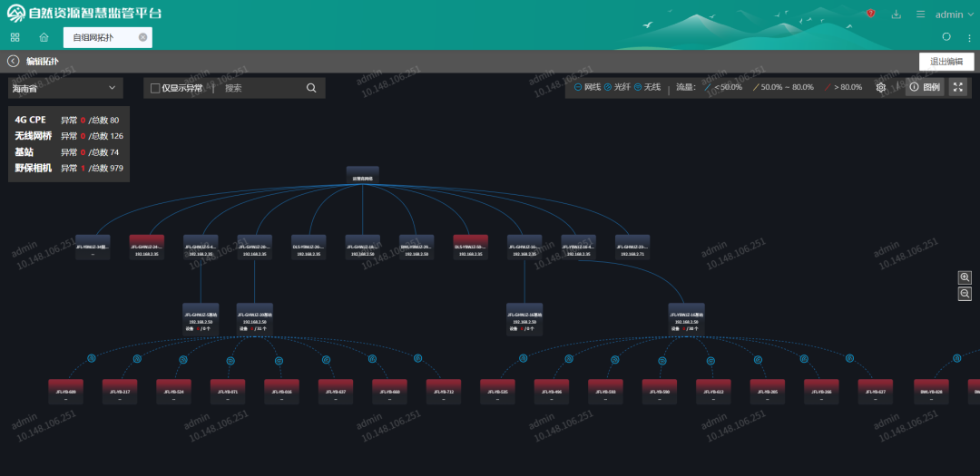This screenshot has width=980, height=476.
Task: Select the 自组网拓扑 tab
Action: [x=93, y=37]
